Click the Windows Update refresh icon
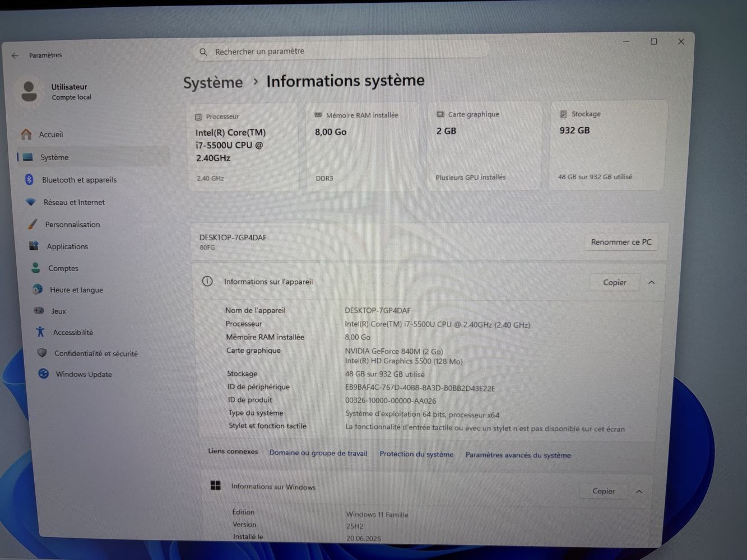The height and width of the screenshot is (560, 747). 43,374
